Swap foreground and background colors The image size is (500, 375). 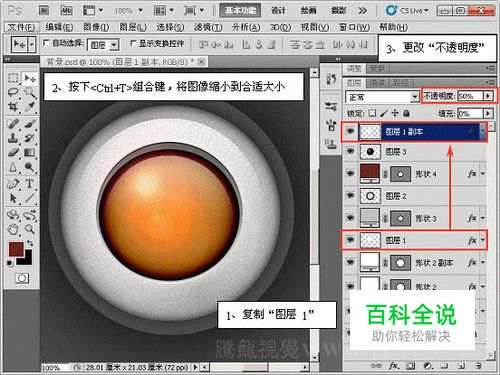[30, 243]
